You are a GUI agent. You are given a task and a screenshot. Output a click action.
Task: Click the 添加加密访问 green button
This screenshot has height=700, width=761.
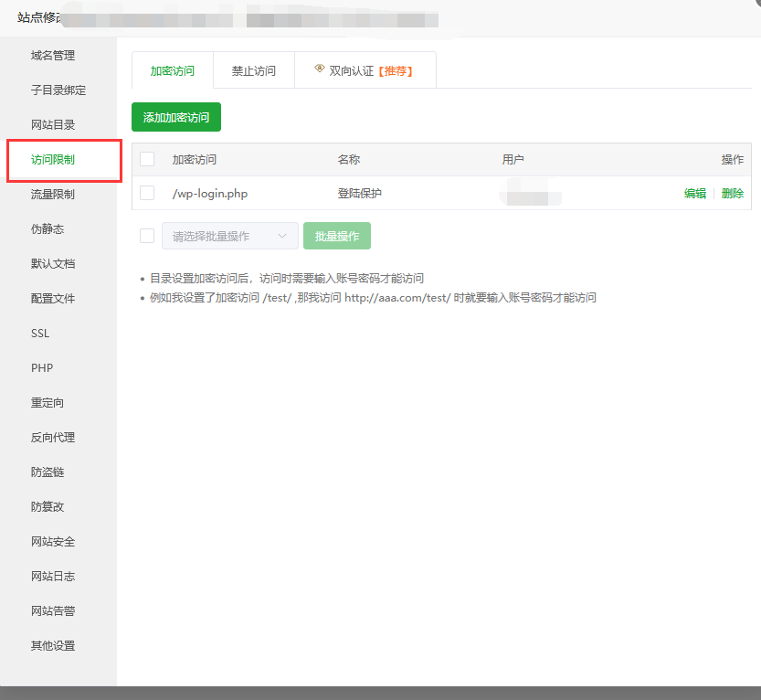(176, 117)
